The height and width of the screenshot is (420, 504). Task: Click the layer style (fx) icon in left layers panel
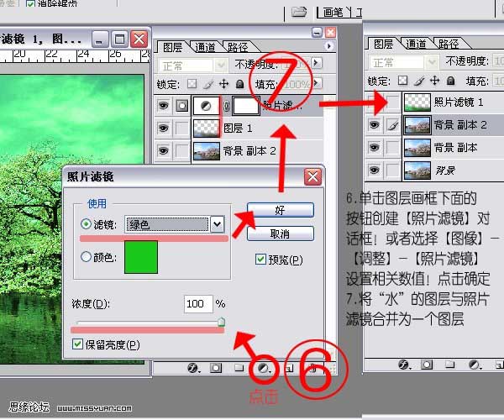pos(193,368)
